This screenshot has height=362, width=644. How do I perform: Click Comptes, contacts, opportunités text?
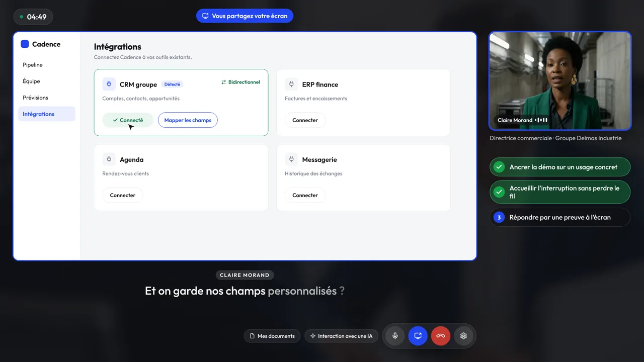pos(141,99)
